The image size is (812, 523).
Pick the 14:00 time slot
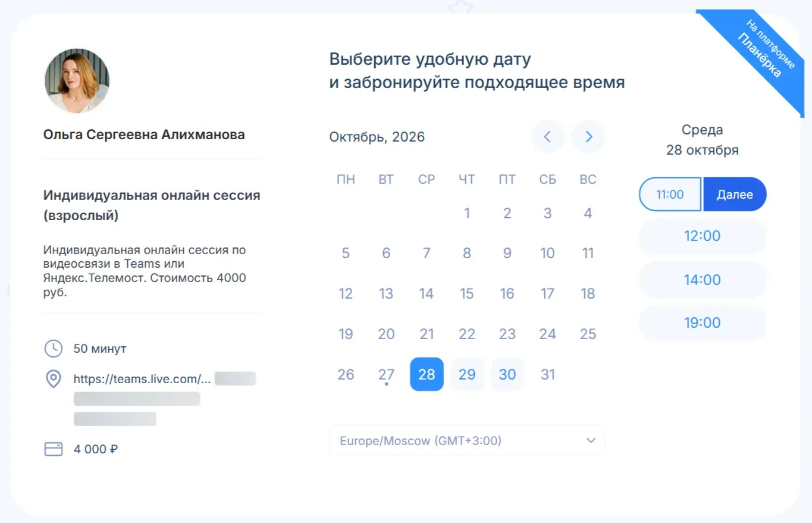pyautogui.click(x=703, y=280)
